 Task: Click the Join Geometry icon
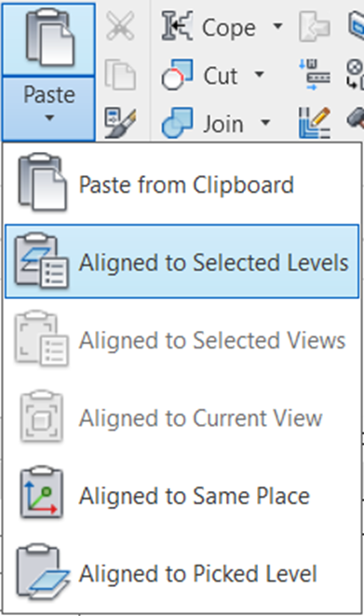pos(177,123)
